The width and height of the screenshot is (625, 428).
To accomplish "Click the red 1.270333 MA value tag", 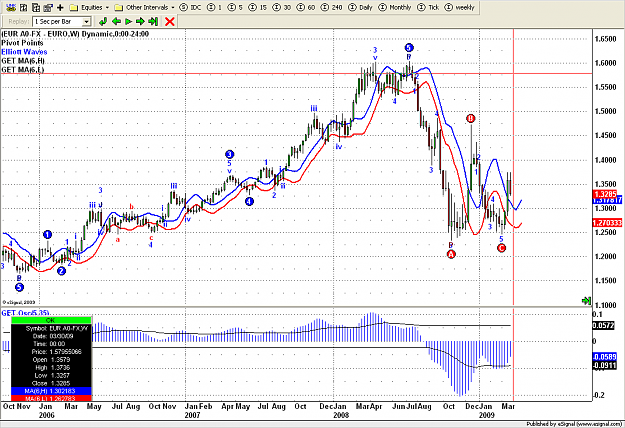I will tap(607, 223).
